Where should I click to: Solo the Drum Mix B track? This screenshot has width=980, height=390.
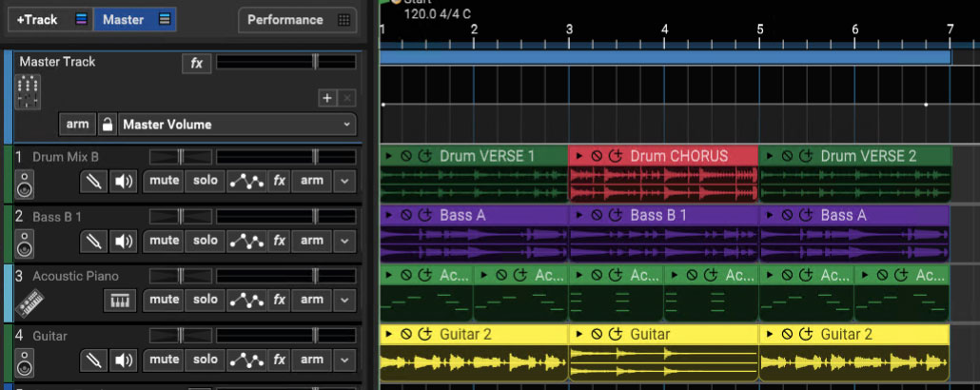[205, 181]
